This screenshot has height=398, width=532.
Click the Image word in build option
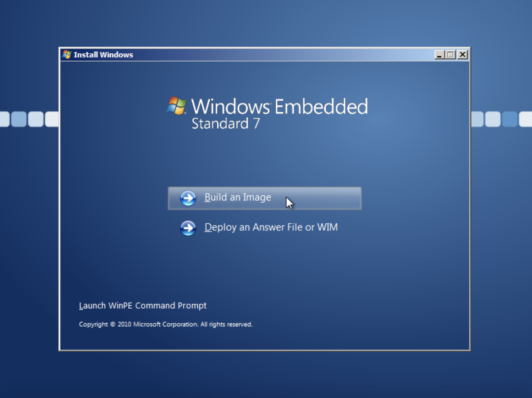257,197
